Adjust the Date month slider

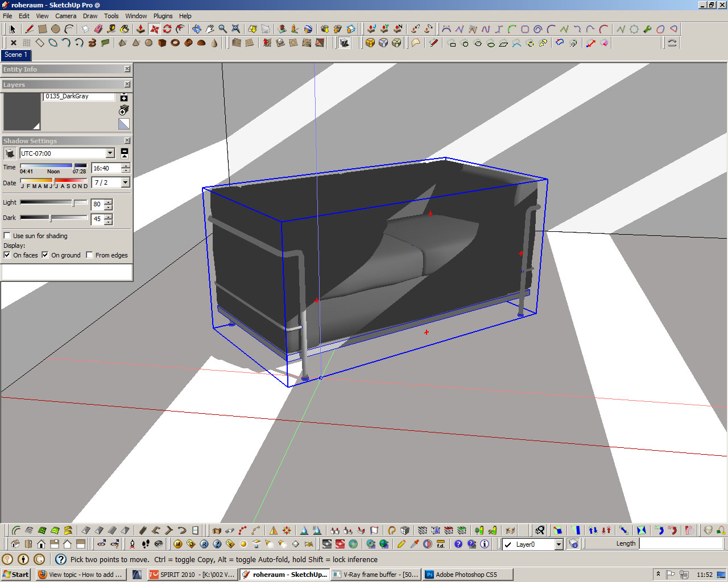[54, 181]
